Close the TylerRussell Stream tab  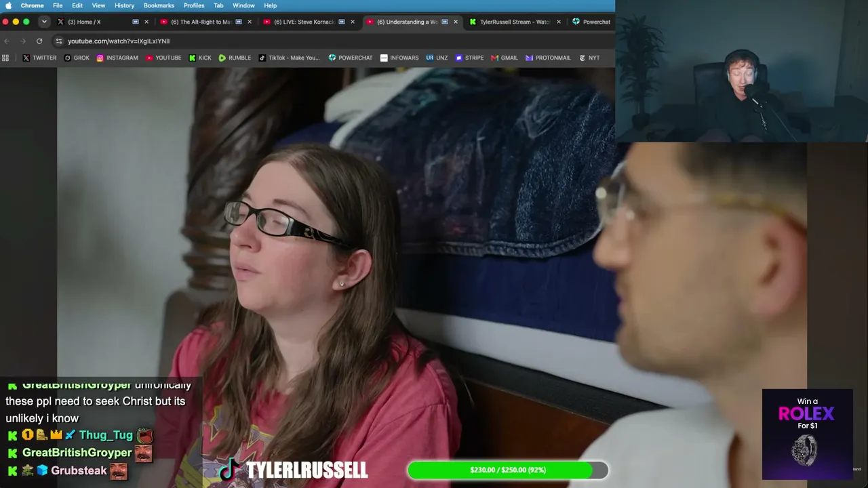click(x=558, y=22)
